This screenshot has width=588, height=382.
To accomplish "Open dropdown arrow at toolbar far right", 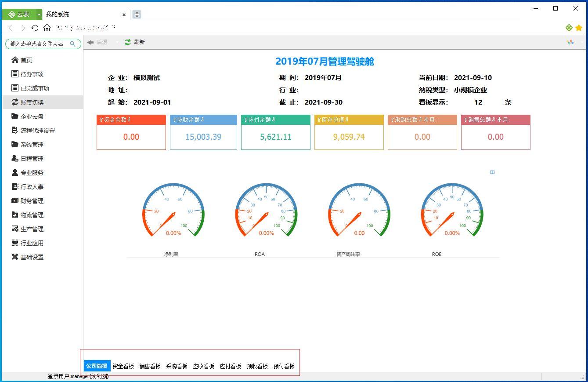I will [582, 43].
